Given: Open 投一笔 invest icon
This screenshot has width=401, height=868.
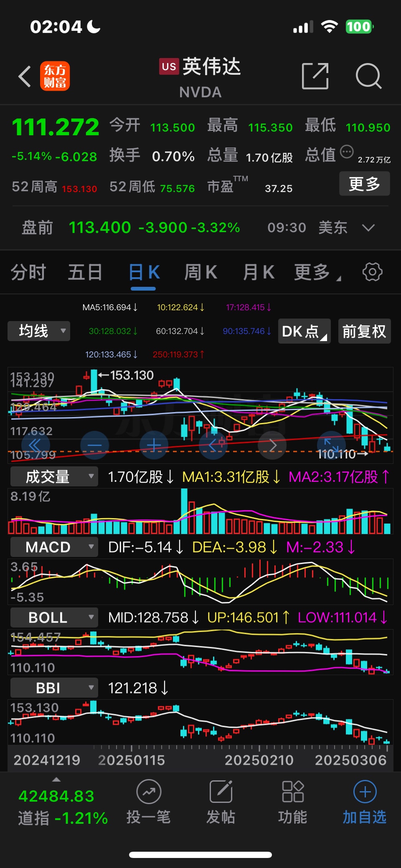Looking at the screenshot, I should pos(149,791).
